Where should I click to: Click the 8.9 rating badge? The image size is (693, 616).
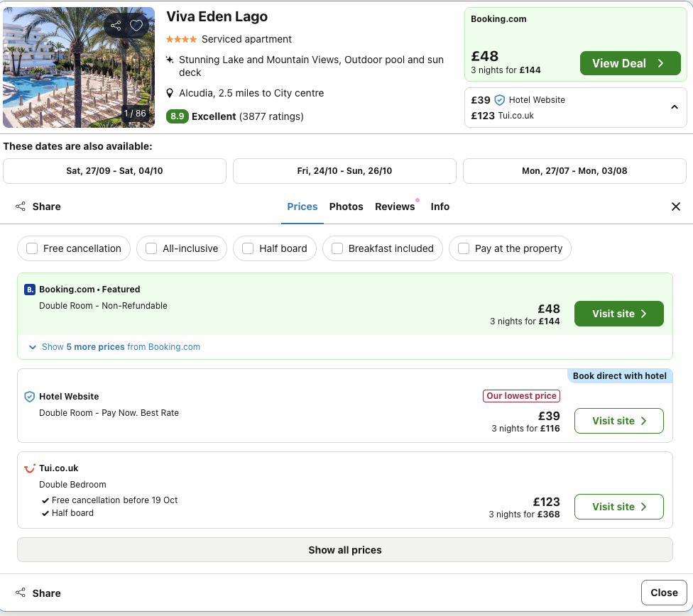tap(178, 116)
